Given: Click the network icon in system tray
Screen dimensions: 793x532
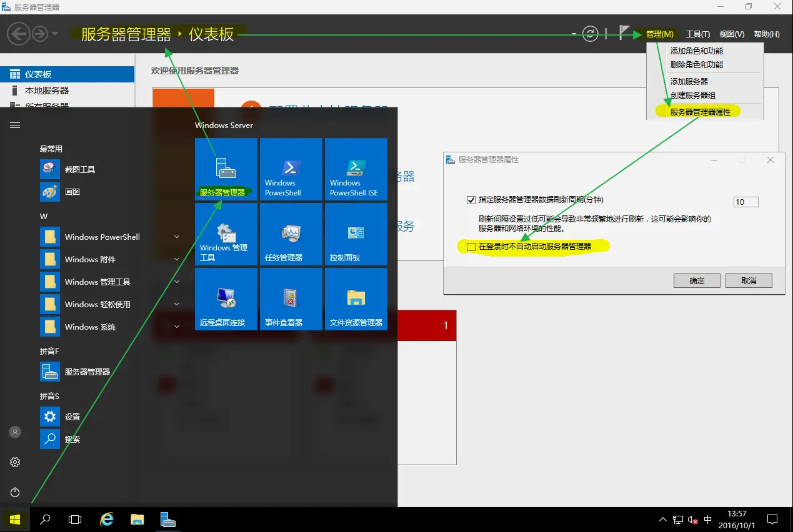Looking at the screenshot, I should click(678, 520).
